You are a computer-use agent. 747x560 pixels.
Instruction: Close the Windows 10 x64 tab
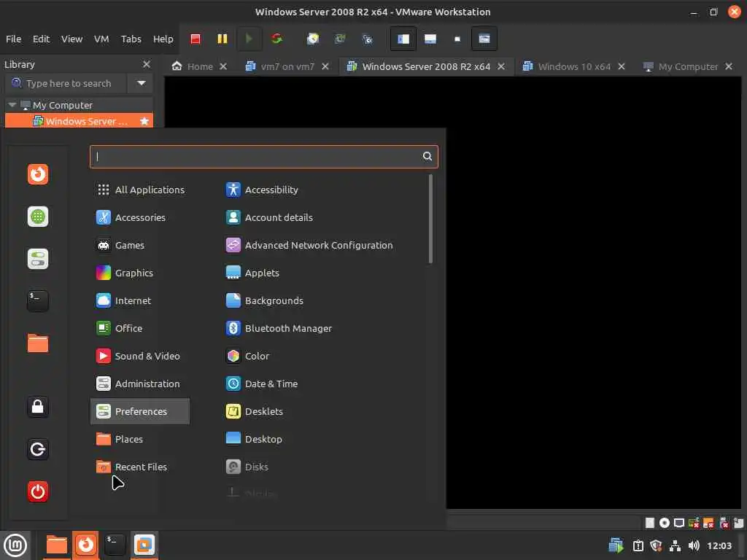(x=622, y=66)
